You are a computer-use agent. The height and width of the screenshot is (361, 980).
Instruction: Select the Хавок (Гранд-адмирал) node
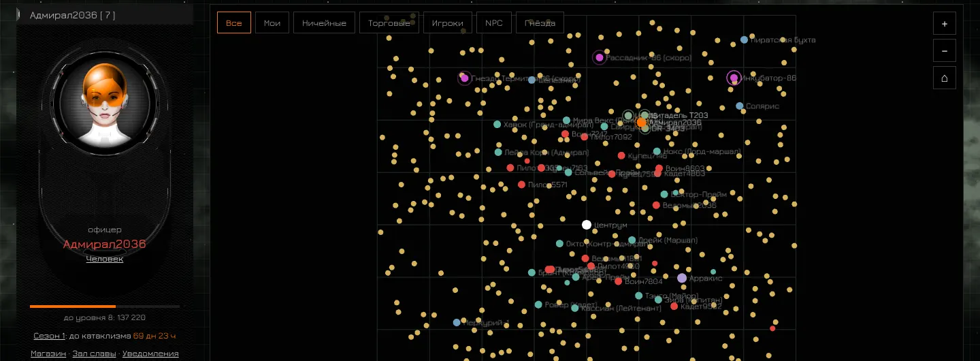[x=497, y=125]
